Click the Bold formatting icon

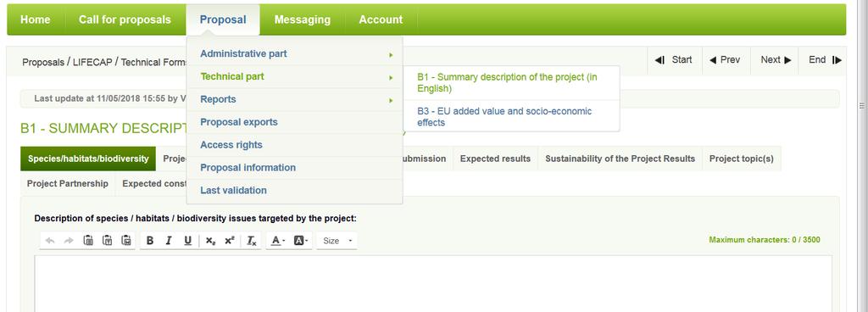(x=149, y=241)
